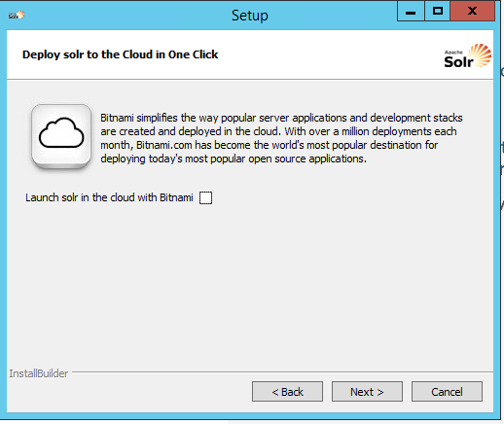
Task: Click the Bitnami.com text in description
Action: 164,145
